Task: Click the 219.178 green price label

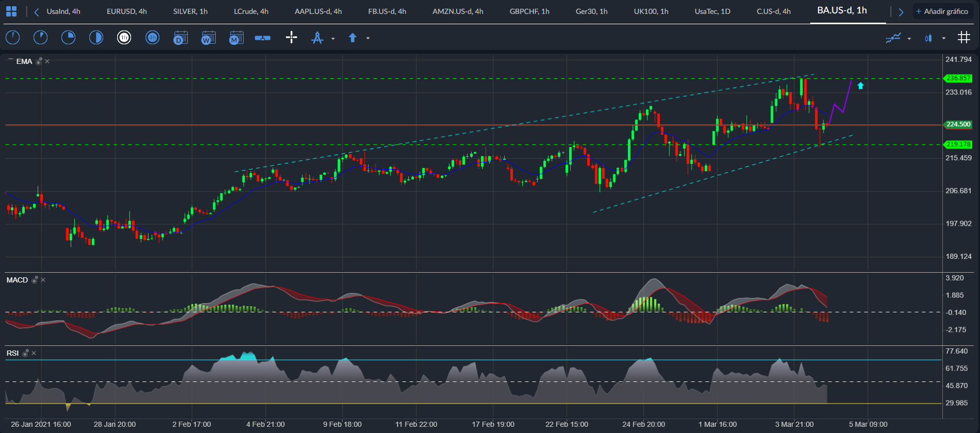Action: (x=958, y=144)
